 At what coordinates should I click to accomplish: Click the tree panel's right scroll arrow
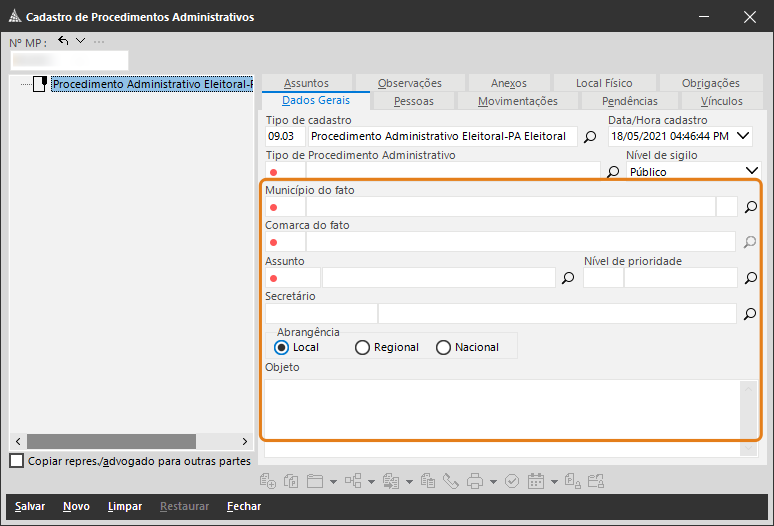coord(245,441)
